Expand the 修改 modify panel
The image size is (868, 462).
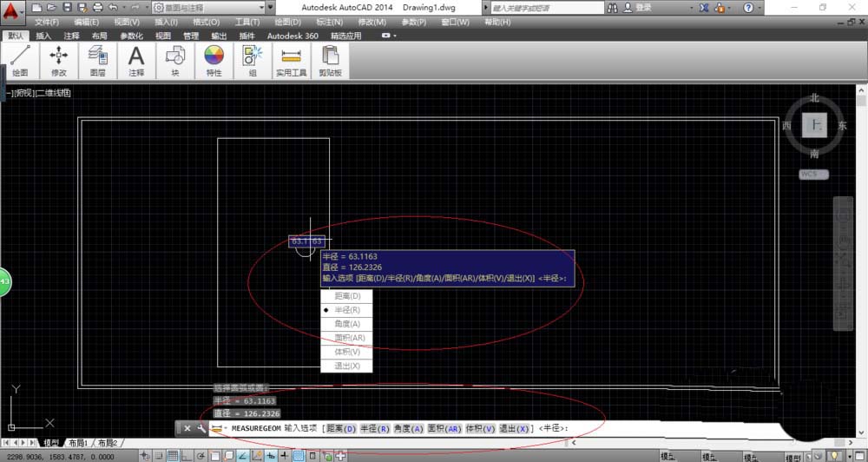[59, 61]
